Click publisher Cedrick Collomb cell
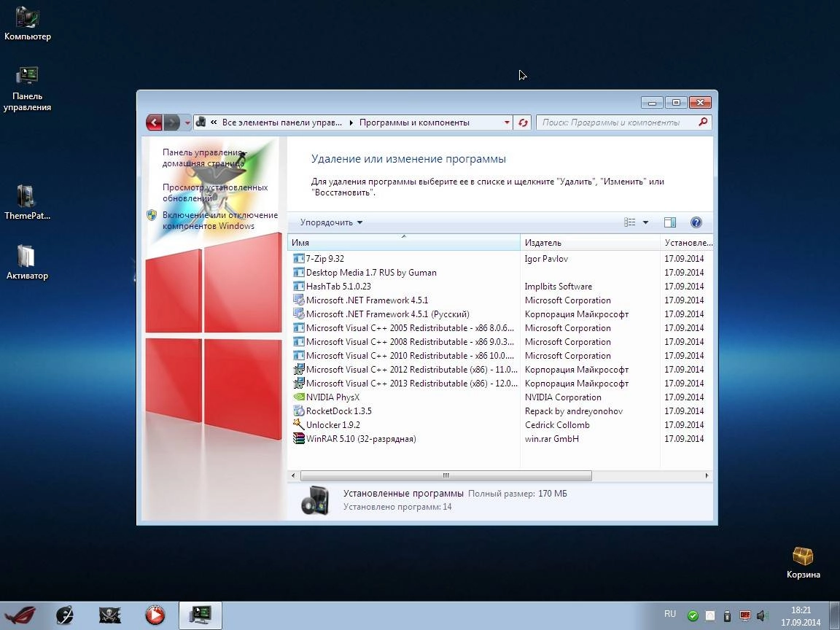 pyautogui.click(x=556, y=425)
